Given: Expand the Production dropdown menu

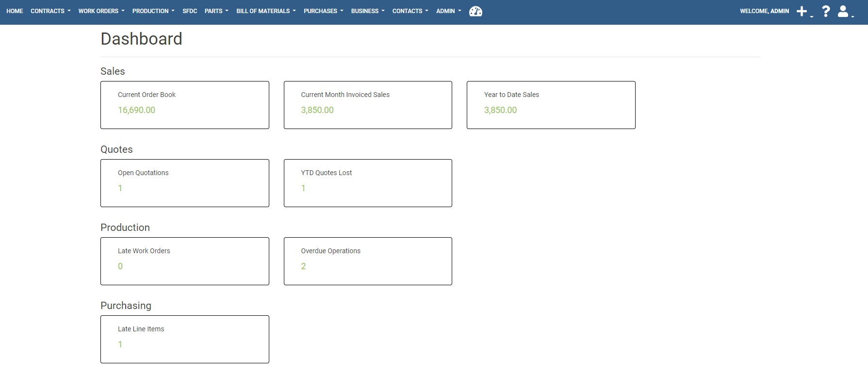Looking at the screenshot, I should tap(153, 11).
